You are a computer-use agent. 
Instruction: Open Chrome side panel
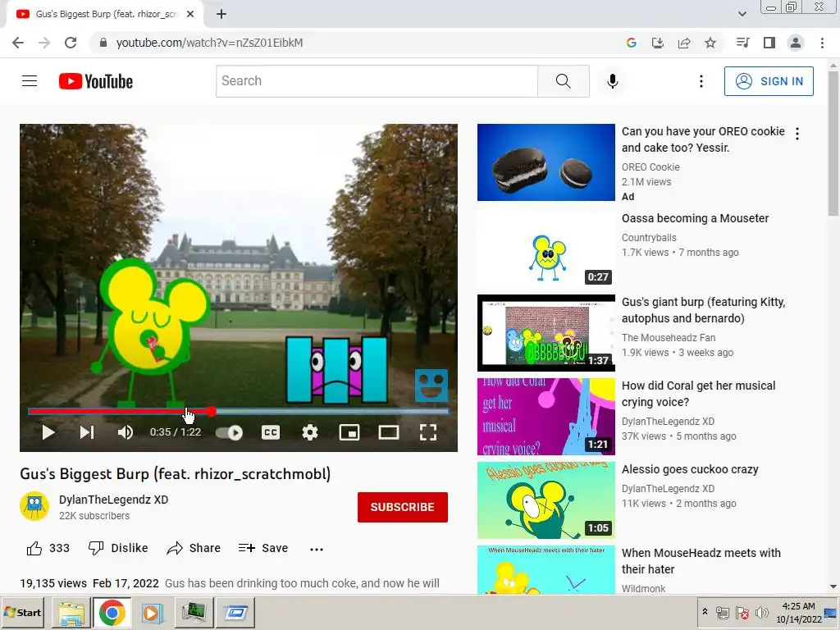[x=769, y=43]
